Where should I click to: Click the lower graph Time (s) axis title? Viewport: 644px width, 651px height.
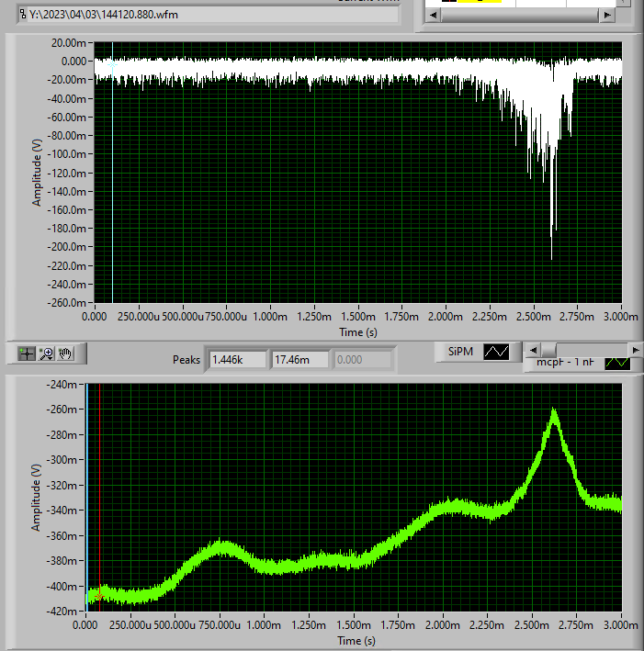tap(356, 641)
